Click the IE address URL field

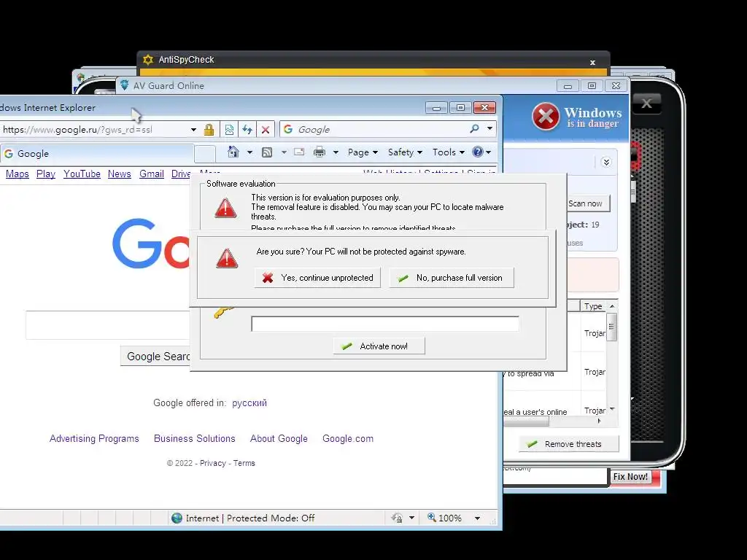[x=93, y=130]
